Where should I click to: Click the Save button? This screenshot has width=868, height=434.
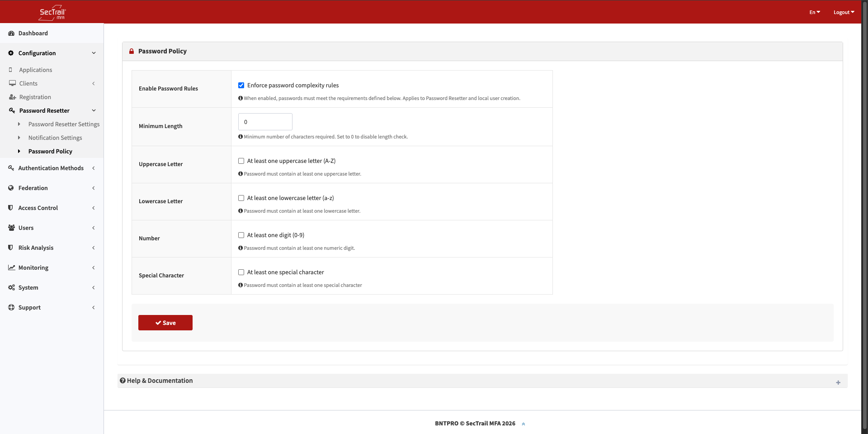(165, 323)
